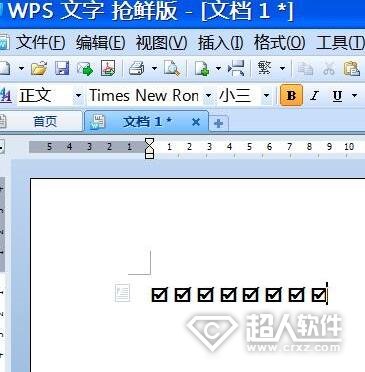Open the Insert menu 插入(I)
Viewport: 365px width, 372px height.
220,43
